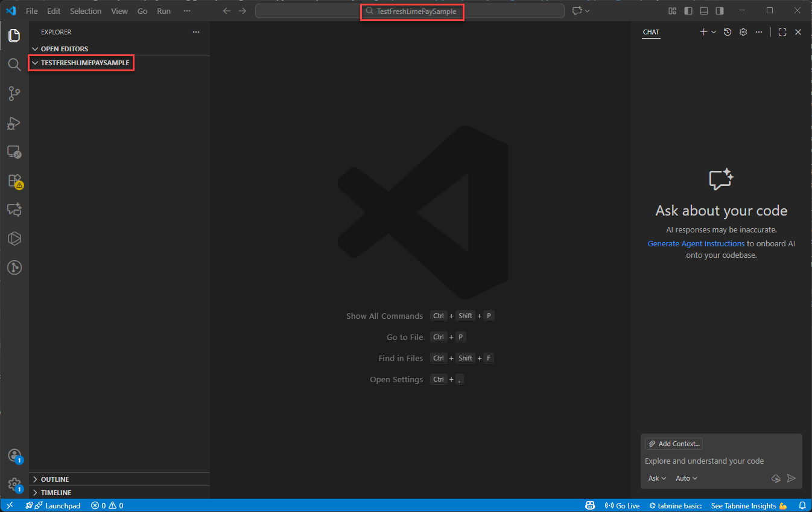Open Run and Debug view
Image resolution: width=812 pixels, height=512 pixels.
coord(14,123)
